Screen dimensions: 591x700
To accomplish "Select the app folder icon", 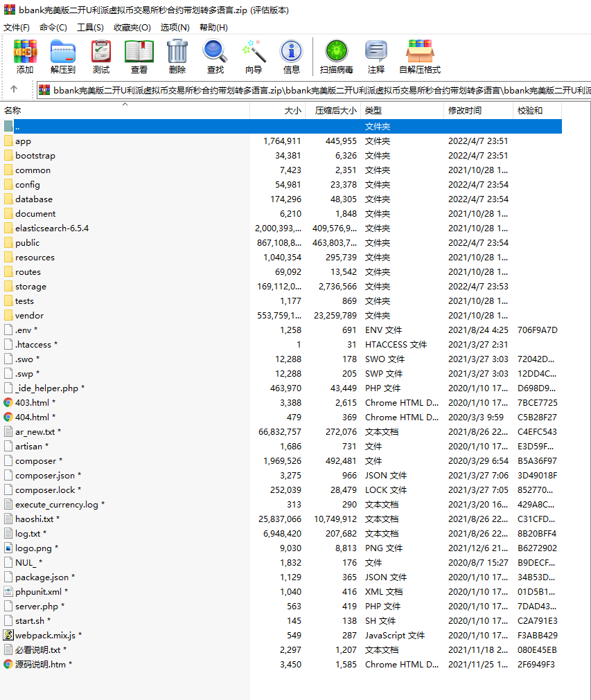I will (8, 141).
